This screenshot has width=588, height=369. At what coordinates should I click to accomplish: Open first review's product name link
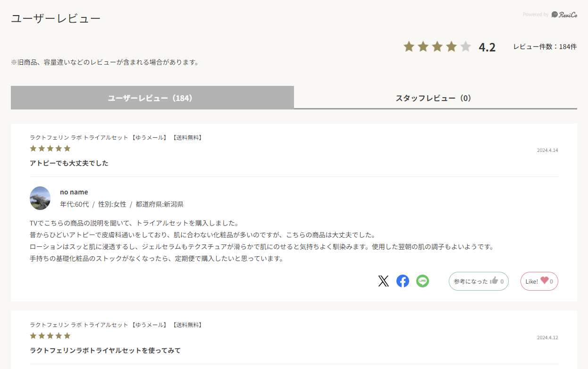(x=116, y=138)
